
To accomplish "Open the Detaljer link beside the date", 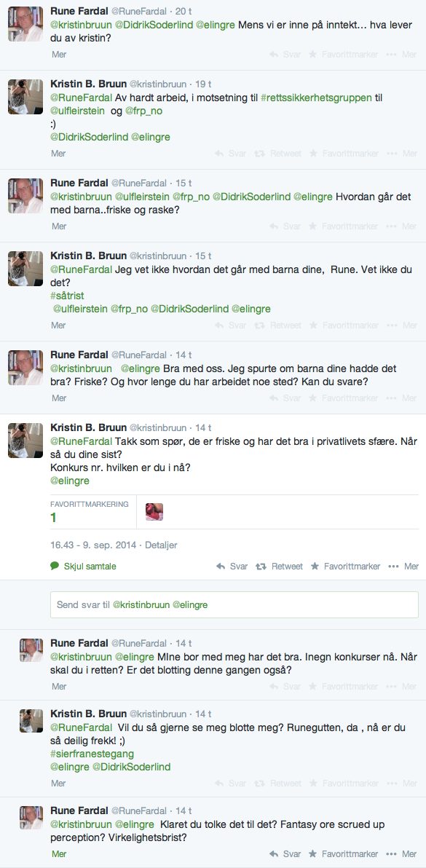I will coord(161,545).
